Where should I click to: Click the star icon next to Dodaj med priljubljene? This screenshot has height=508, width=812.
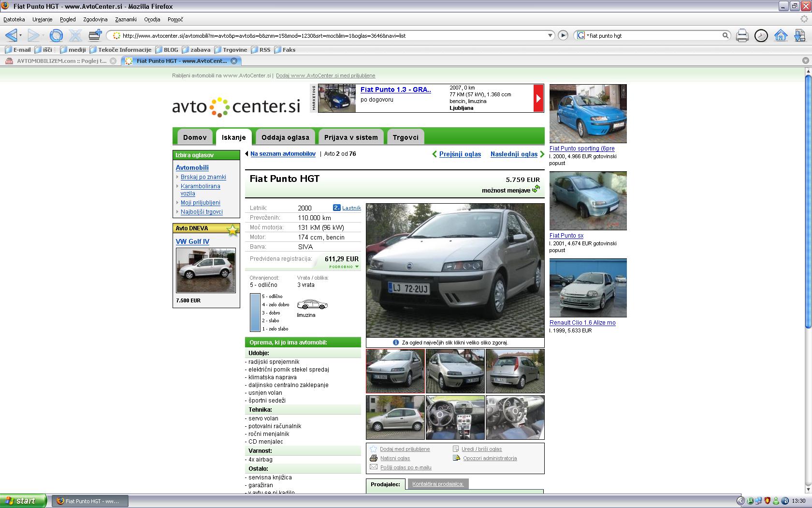(373, 449)
